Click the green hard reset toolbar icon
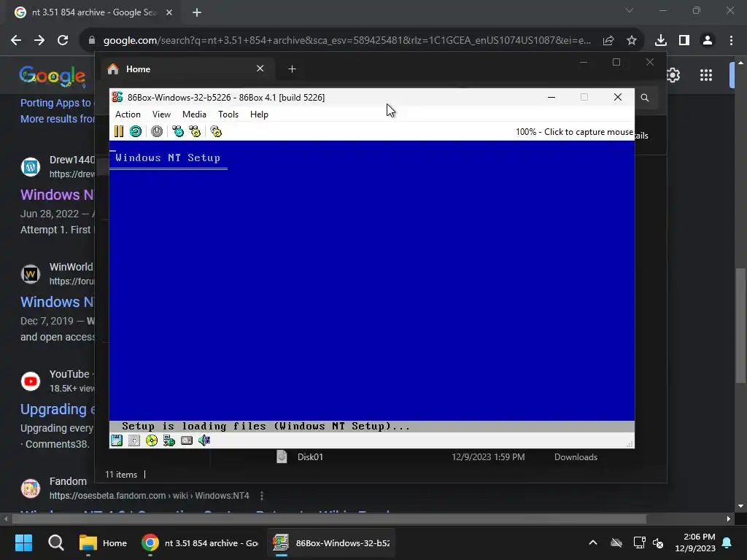The width and height of the screenshot is (747, 560). pos(136,131)
